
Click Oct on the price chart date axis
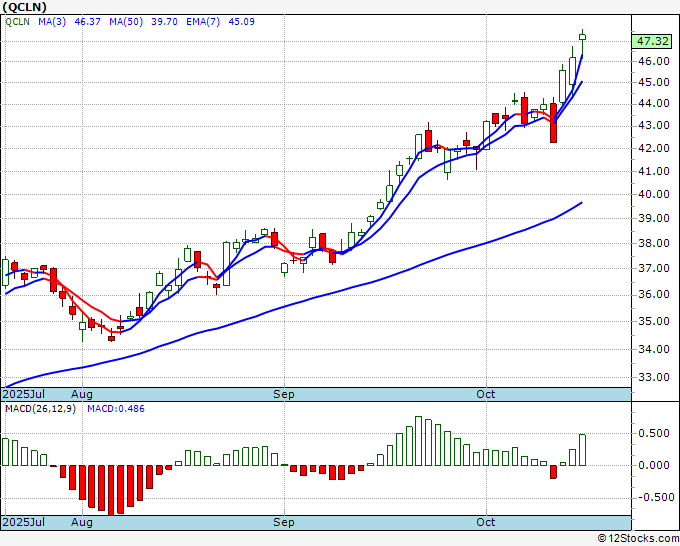tap(486, 394)
